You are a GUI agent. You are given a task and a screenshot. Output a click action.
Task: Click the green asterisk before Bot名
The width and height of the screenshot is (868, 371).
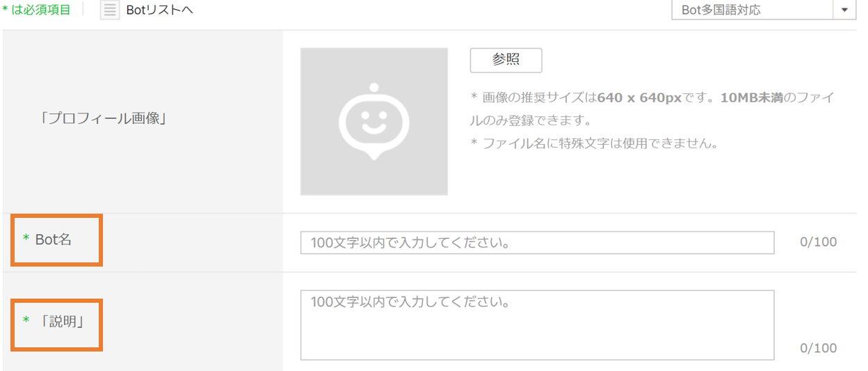pos(26,240)
